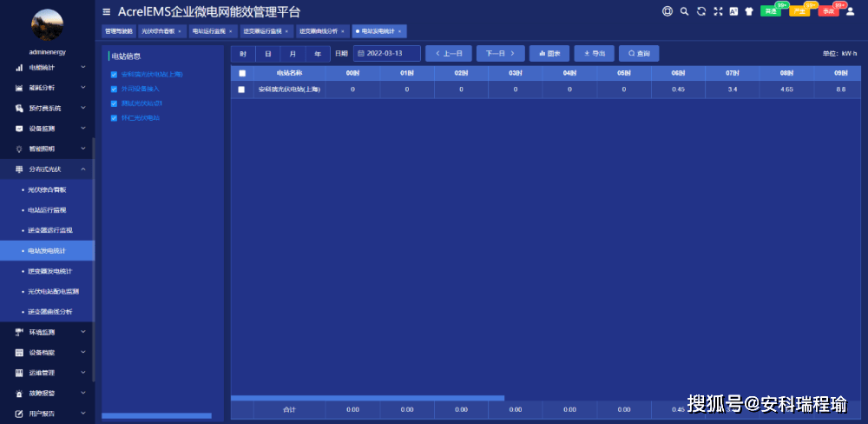
Task: Select the 月 granularity button
Action: pos(293,54)
